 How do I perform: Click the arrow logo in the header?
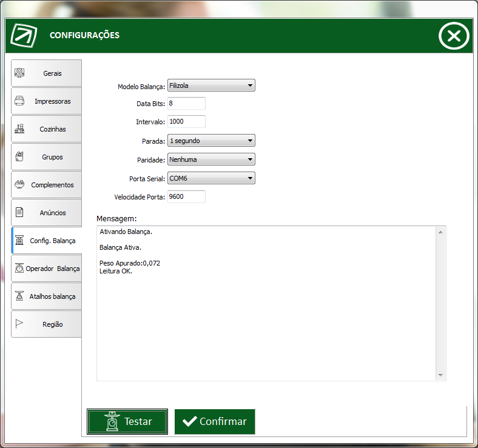[24, 35]
